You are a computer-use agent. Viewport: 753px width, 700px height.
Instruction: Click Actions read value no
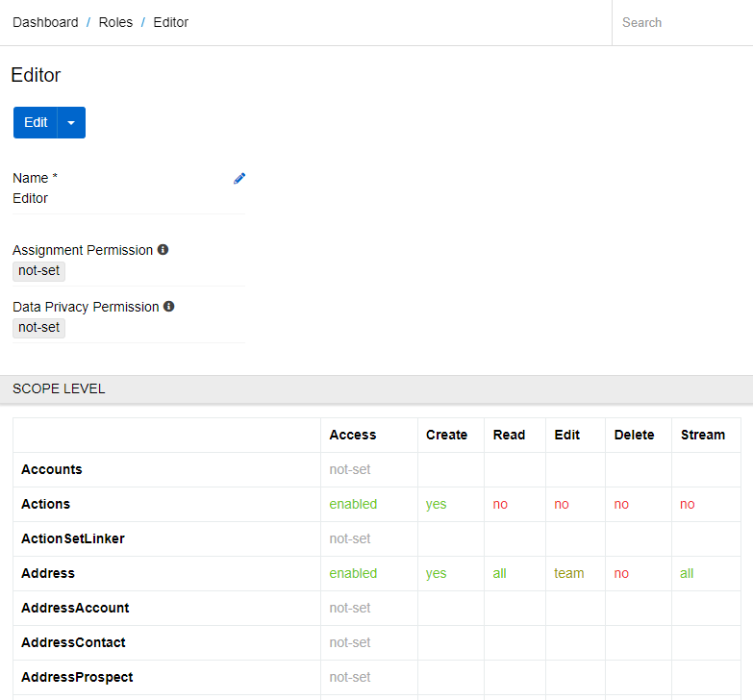pos(500,505)
